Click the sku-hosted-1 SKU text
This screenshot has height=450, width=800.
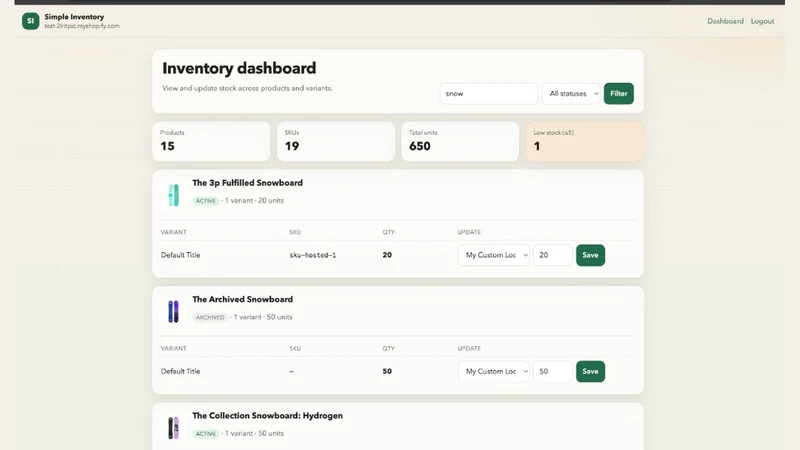coord(313,255)
